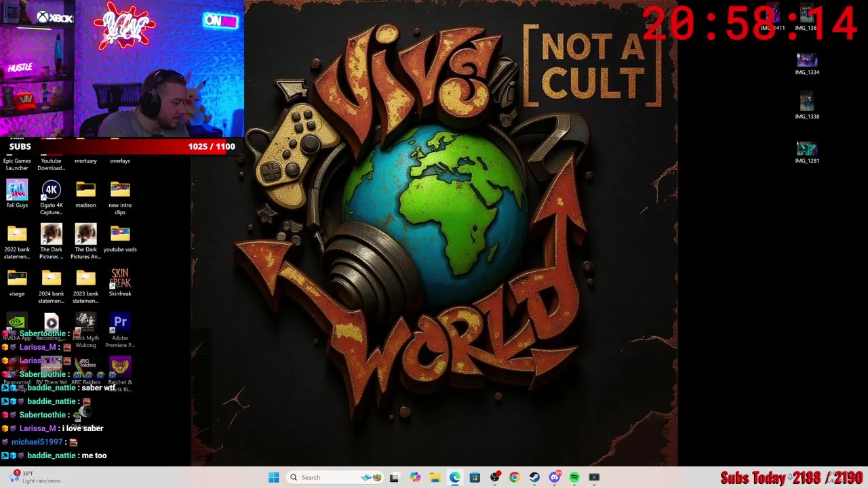Select the visage folder
This screenshot has width=868, height=488.
tap(17, 283)
